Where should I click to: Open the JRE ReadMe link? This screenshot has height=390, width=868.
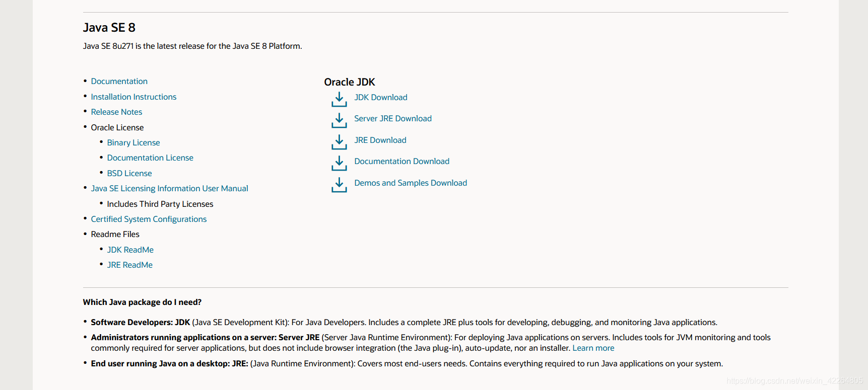point(129,265)
